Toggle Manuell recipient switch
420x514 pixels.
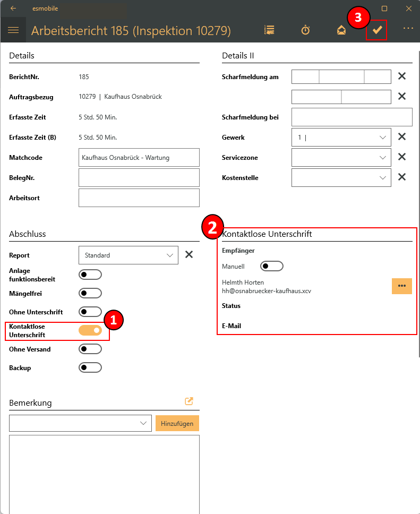click(272, 266)
